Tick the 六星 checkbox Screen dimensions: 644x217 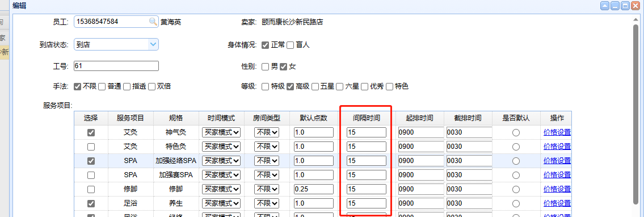tap(340, 87)
